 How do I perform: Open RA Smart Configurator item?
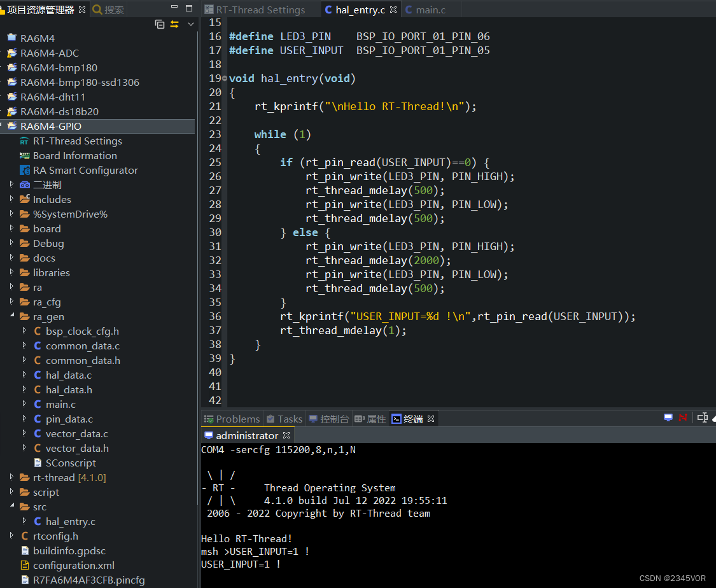point(85,171)
